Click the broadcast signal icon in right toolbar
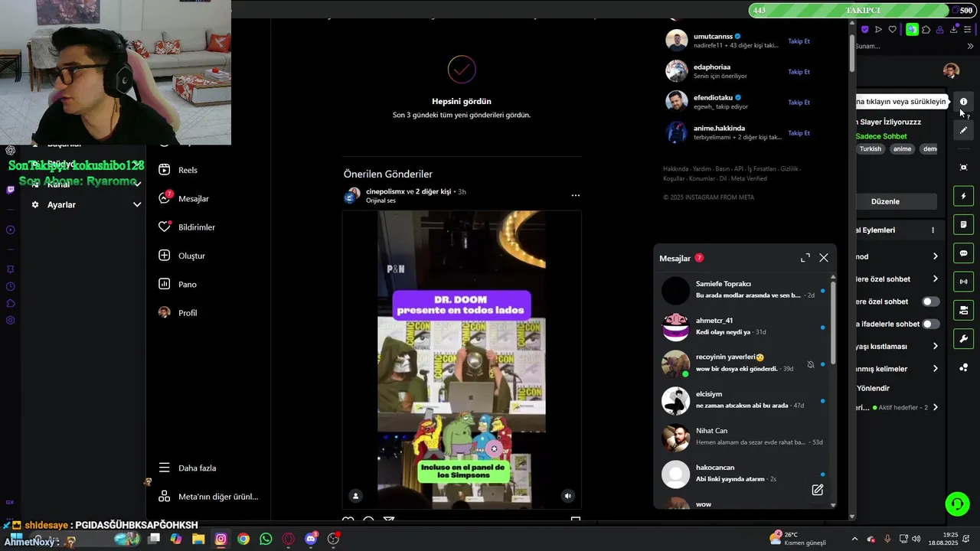Viewport: 980px width, 551px height. 963,282
